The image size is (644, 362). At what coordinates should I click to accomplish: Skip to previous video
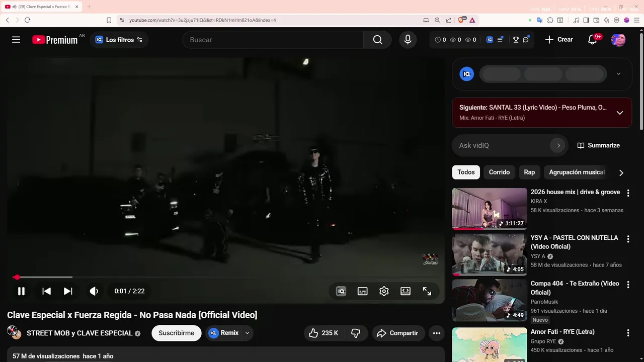tap(46, 291)
